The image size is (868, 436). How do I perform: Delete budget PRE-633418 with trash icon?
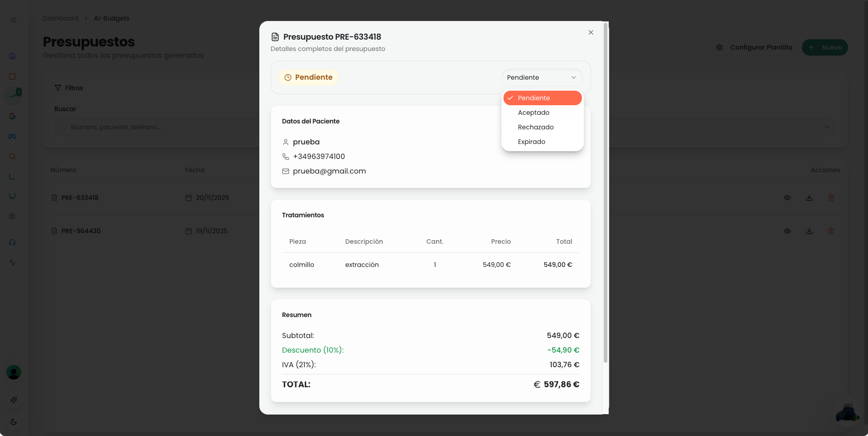[831, 198]
